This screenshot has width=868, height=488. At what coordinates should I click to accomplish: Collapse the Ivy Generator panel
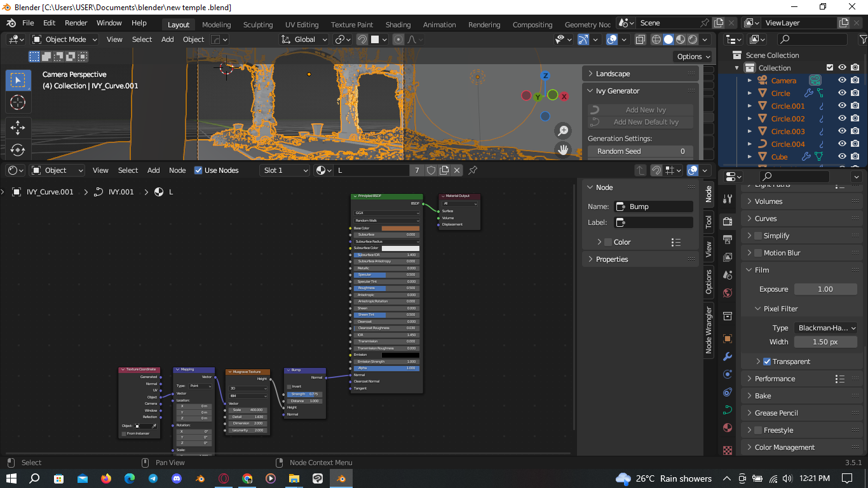point(641,91)
